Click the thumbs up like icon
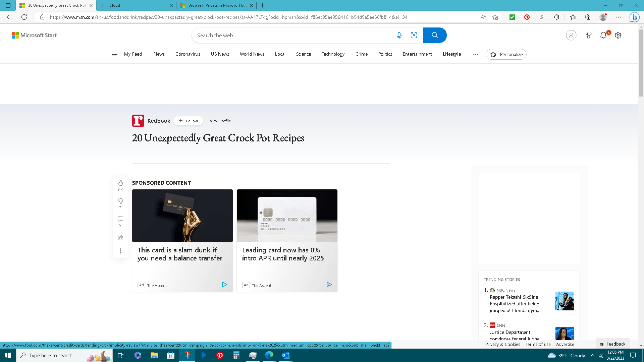644x362 pixels. click(x=120, y=183)
